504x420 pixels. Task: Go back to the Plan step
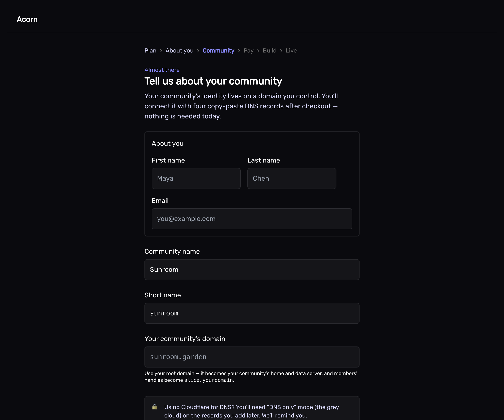[150, 51]
